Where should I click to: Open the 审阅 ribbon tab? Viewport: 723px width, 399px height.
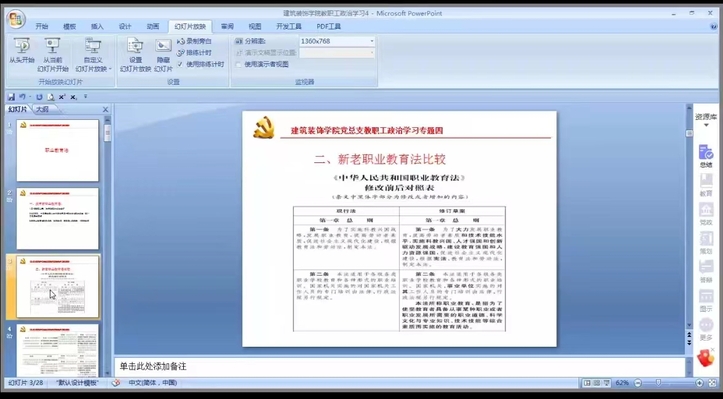(x=227, y=27)
